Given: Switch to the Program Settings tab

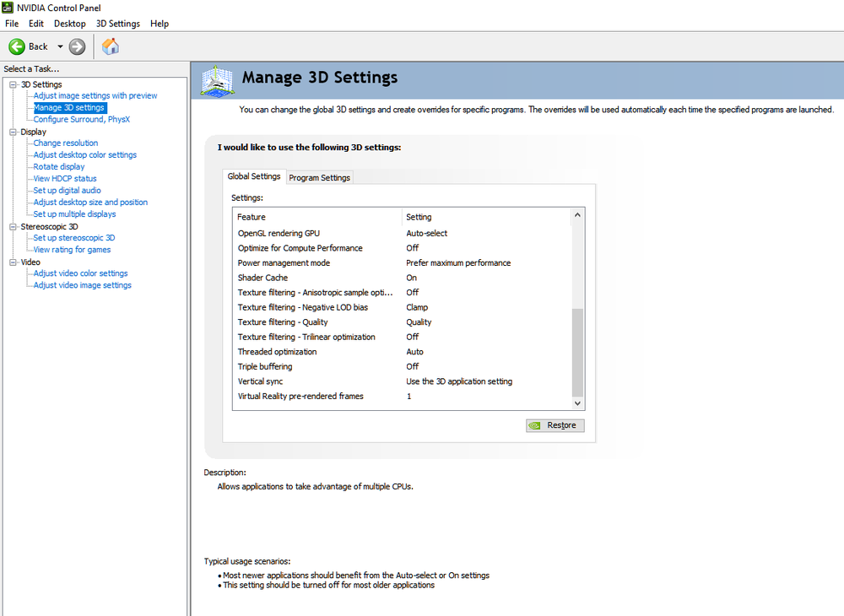Looking at the screenshot, I should click(320, 177).
